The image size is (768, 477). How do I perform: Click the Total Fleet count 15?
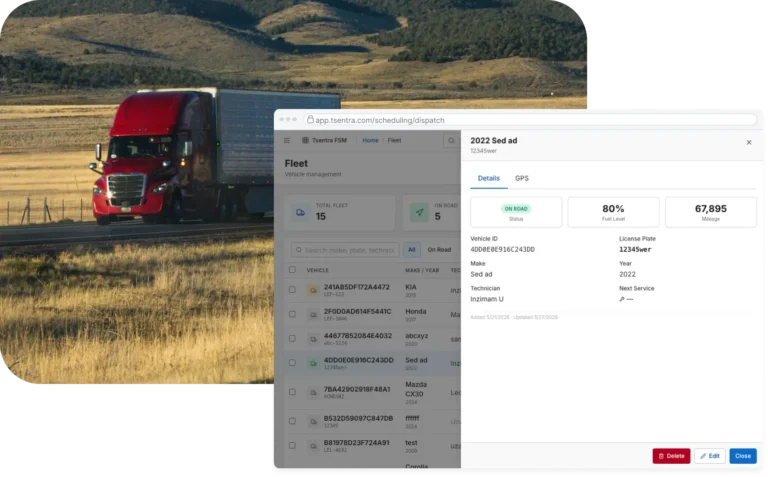(x=321, y=216)
